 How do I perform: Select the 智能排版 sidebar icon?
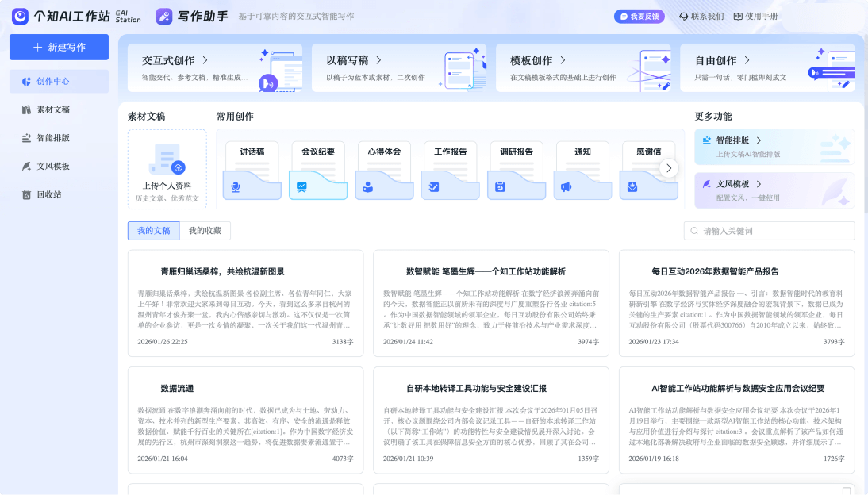click(27, 138)
